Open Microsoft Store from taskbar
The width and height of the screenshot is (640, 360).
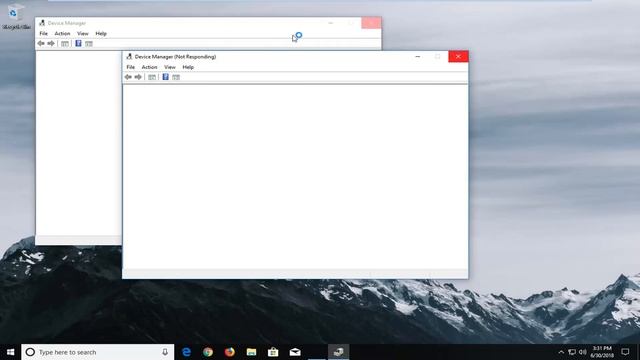point(273,352)
